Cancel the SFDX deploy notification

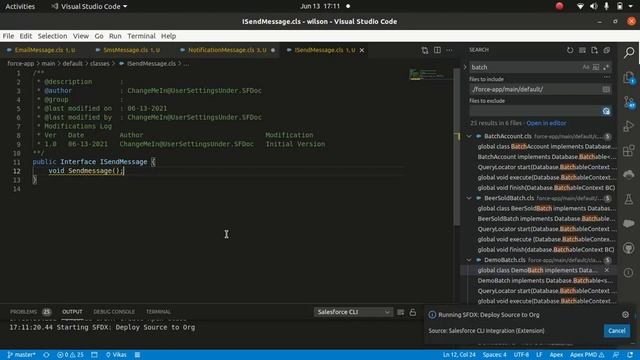click(x=616, y=331)
